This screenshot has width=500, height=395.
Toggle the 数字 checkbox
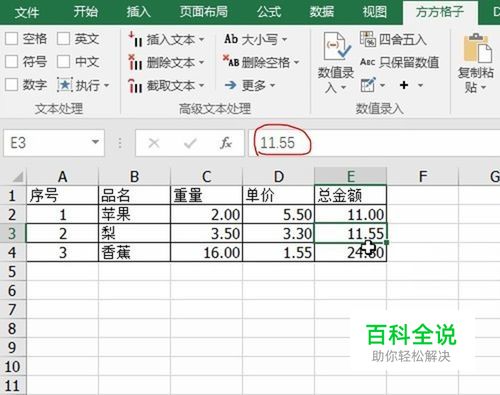click(x=11, y=85)
